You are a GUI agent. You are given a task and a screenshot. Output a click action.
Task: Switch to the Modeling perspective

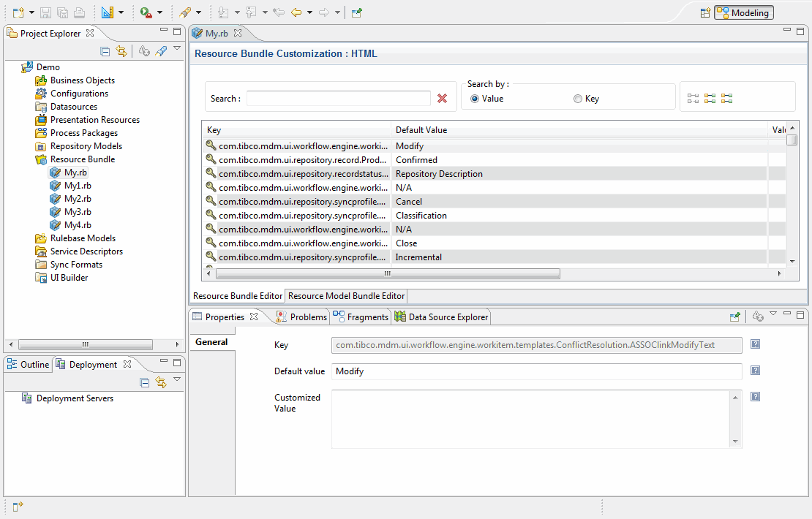click(743, 12)
